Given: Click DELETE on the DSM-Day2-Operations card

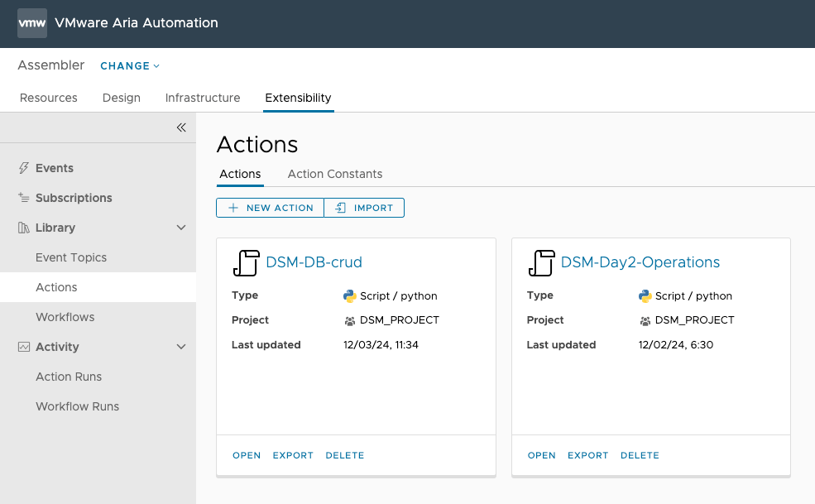Looking at the screenshot, I should click(640, 455).
